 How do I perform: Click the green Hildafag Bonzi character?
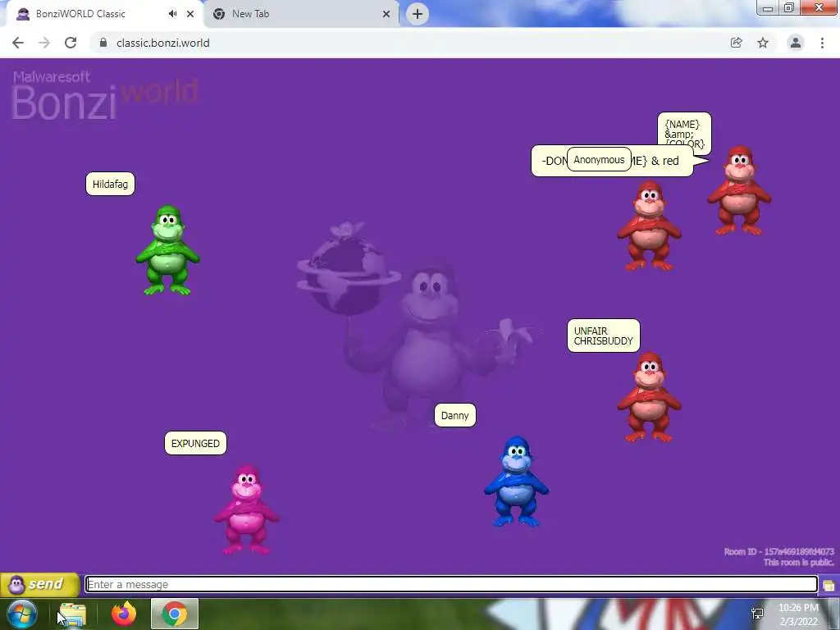coord(167,250)
